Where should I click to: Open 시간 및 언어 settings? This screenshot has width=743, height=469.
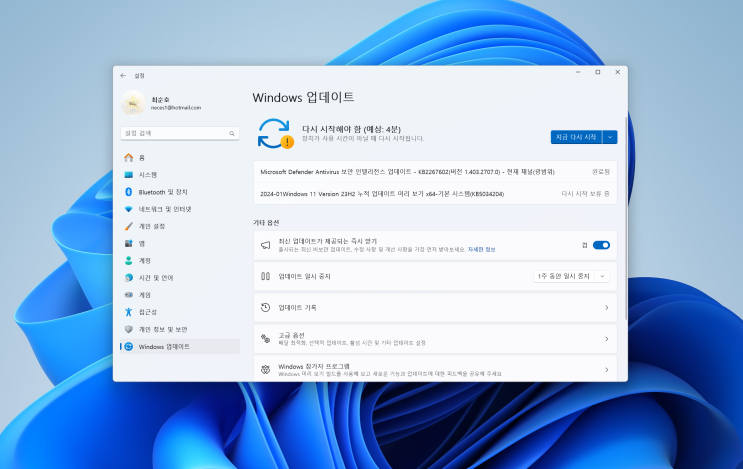click(x=180, y=278)
